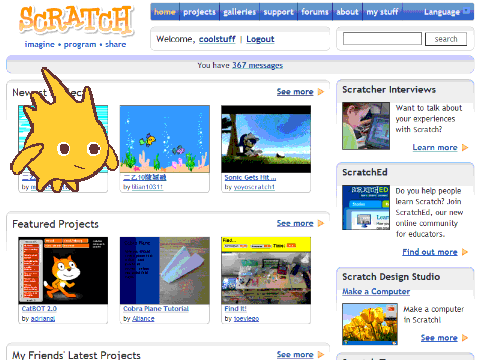The height and width of the screenshot is (360, 480).
Task: Go to my stuff tab
Action: (x=382, y=12)
